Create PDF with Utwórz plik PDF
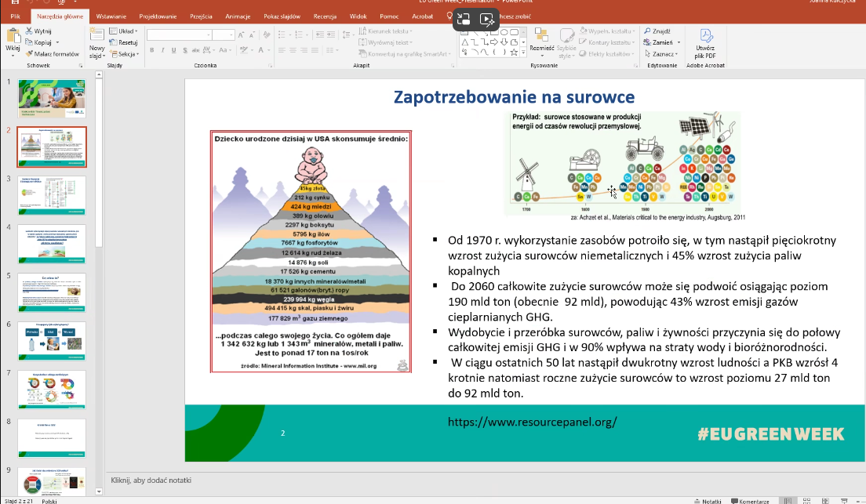866x504 pixels. (705, 44)
